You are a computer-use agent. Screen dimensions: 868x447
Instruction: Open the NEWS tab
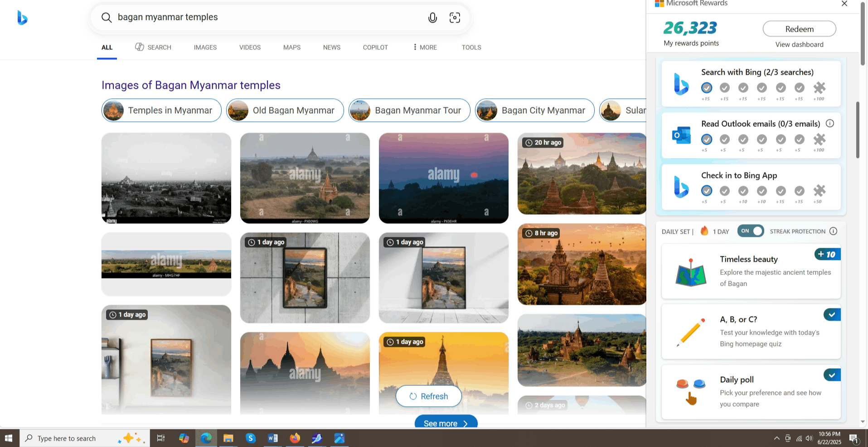tap(331, 47)
